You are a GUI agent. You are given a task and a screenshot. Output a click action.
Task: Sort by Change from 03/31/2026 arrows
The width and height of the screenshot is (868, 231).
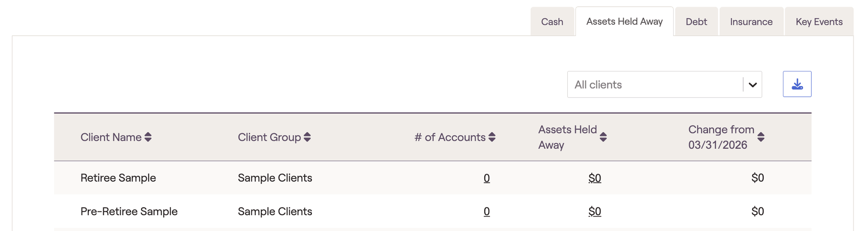point(761,137)
